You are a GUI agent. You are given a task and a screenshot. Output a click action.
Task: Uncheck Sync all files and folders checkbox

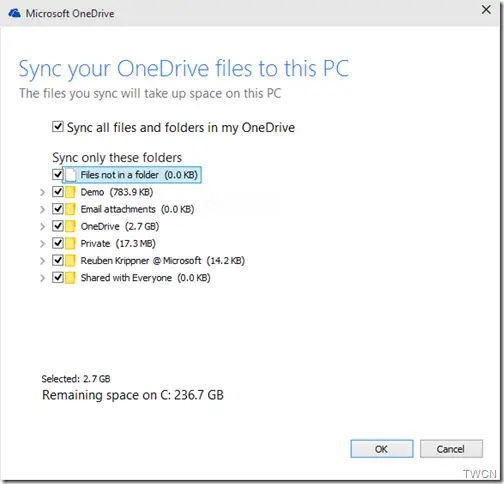58,127
